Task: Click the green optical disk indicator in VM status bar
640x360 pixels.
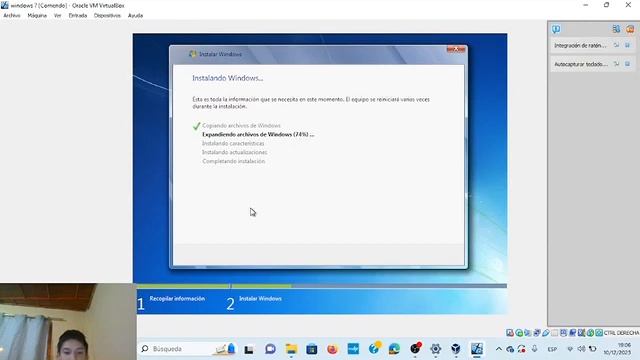Action: tap(519, 333)
